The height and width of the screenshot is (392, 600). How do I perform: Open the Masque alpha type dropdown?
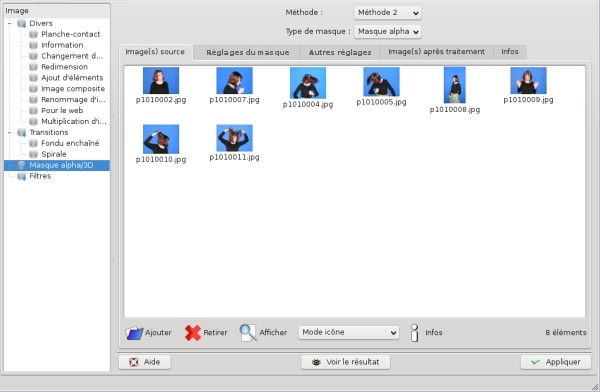pos(387,31)
